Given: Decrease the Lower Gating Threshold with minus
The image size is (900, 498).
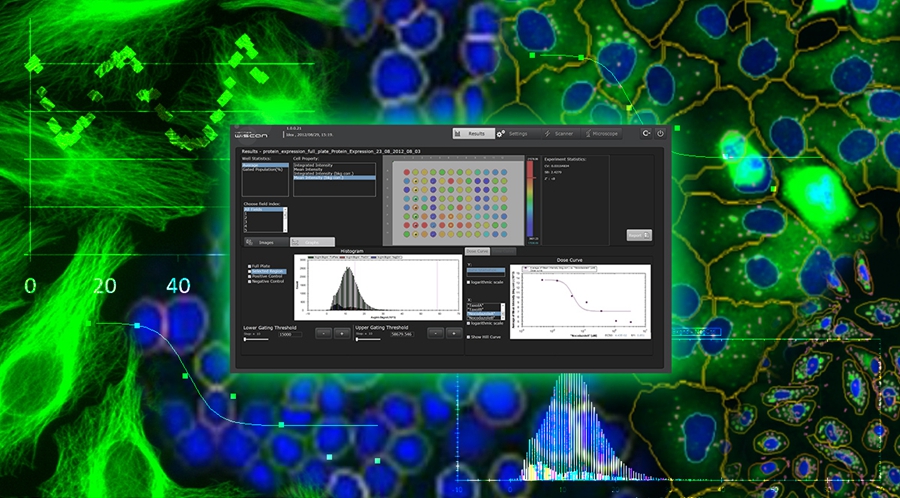Looking at the screenshot, I should (324, 333).
